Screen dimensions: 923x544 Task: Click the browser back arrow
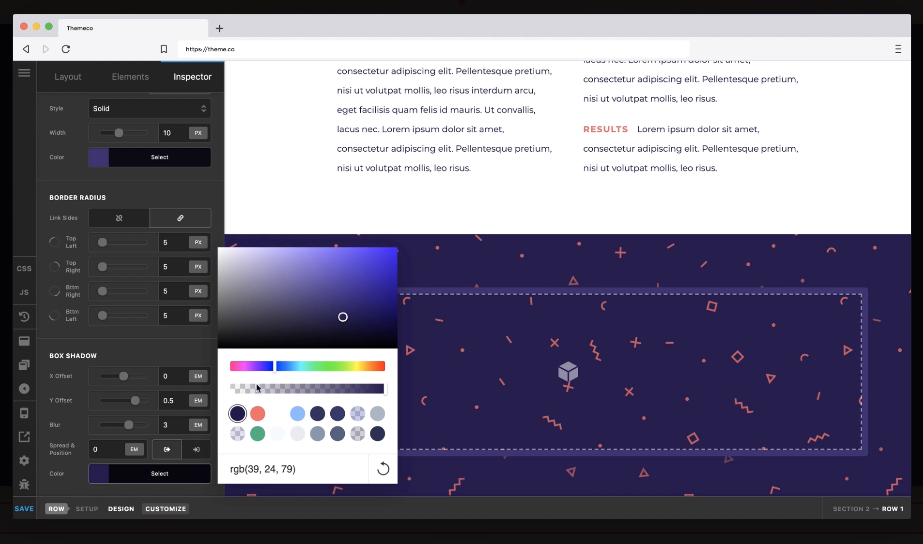(x=26, y=49)
